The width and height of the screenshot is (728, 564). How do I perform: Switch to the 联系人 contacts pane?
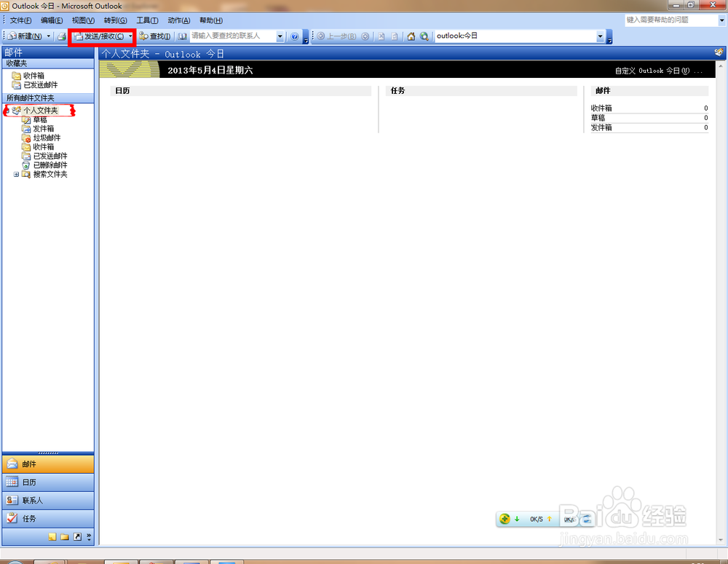pos(48,501)
